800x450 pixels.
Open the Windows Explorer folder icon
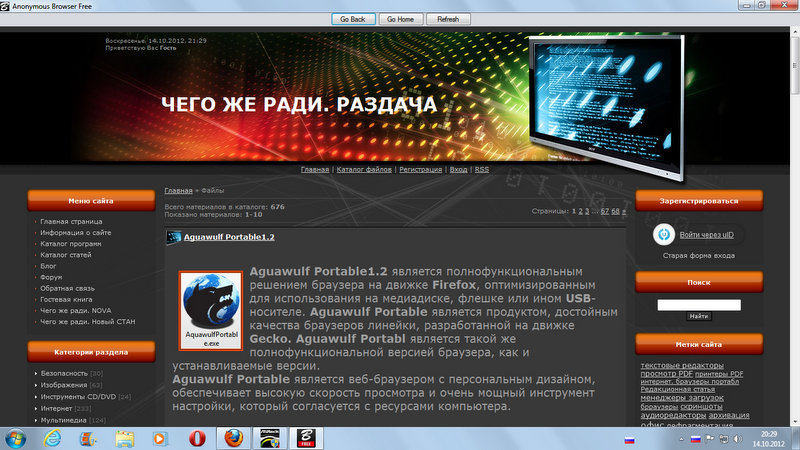point(124,439)
